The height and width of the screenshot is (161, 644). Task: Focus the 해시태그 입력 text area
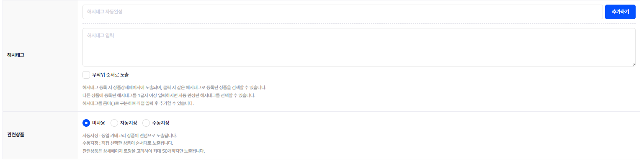tap(359, 47)
